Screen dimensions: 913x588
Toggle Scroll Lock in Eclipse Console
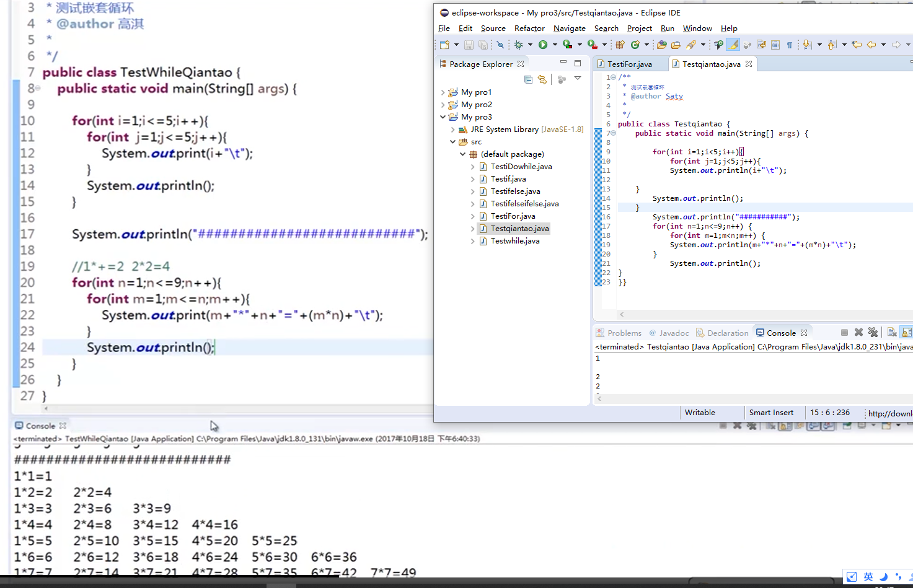pyautogui.click(x=906, y=333)
